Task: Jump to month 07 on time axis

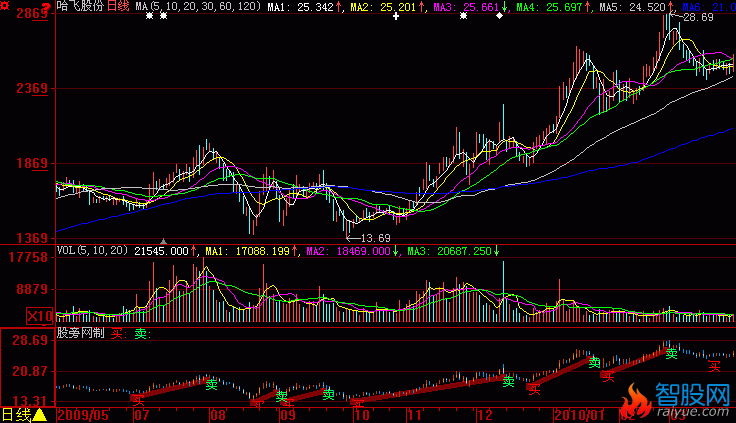Action: coord(142,415)
